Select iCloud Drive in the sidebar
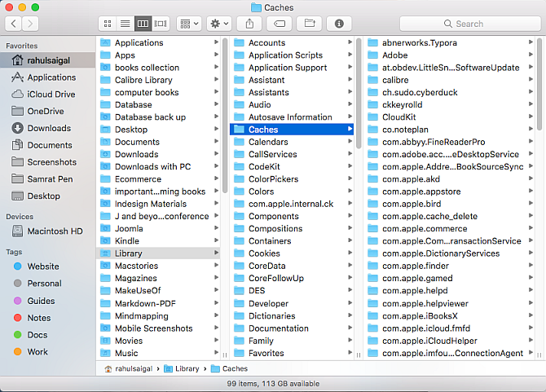 point(51,94)
